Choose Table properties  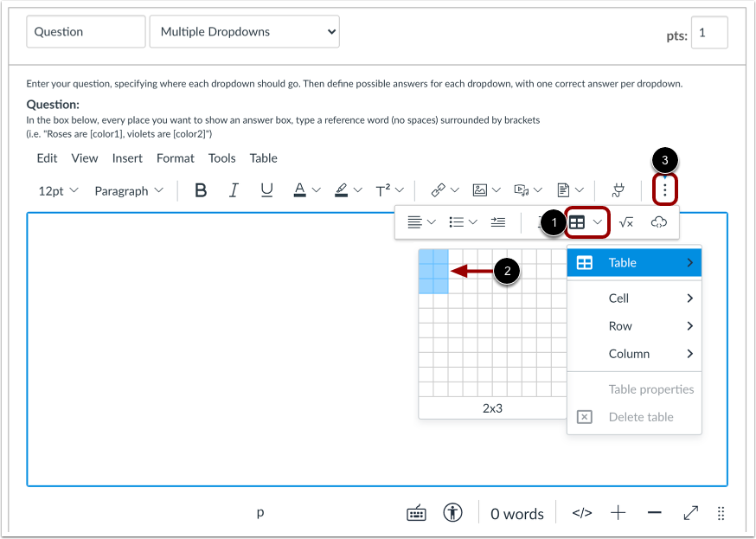634,389
